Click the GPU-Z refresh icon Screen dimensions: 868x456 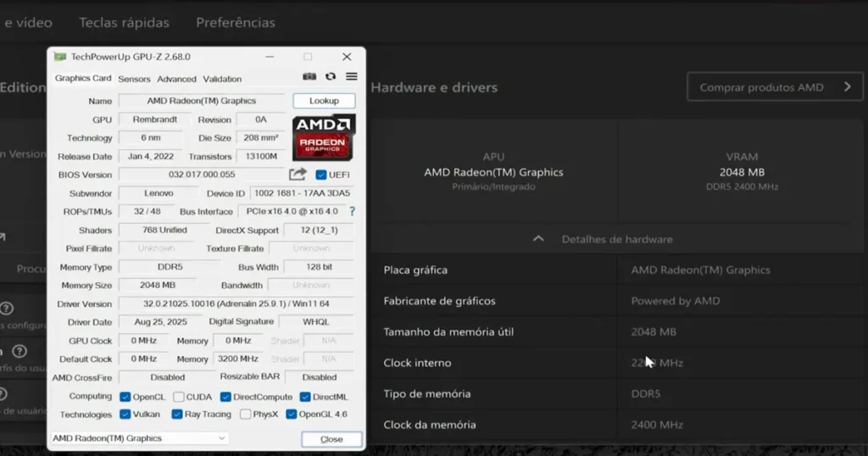coord(331,76)
